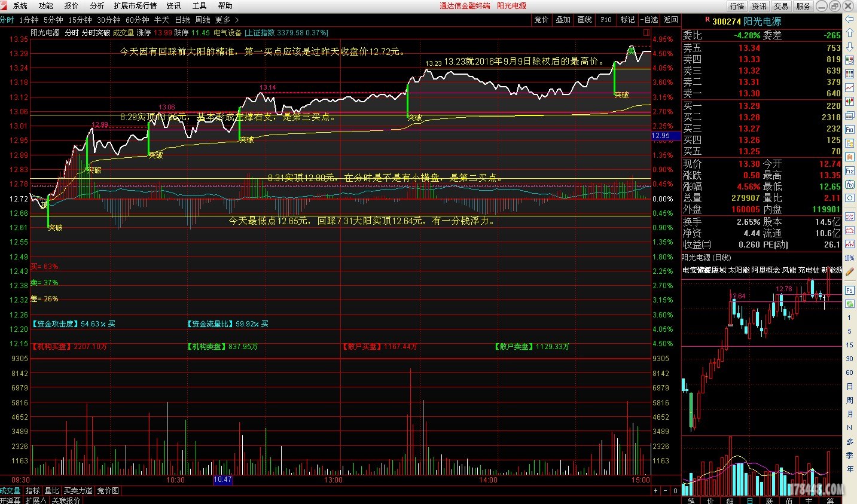Viewport: 857px width, 504px height.
Task: Open the quote list grid icon
Action: [x=849, y=73]
